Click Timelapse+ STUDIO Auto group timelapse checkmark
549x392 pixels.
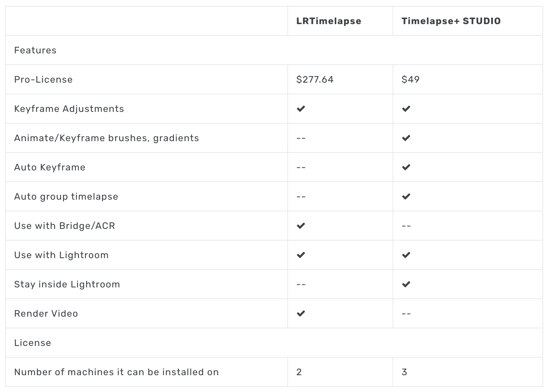coord(406,196)
